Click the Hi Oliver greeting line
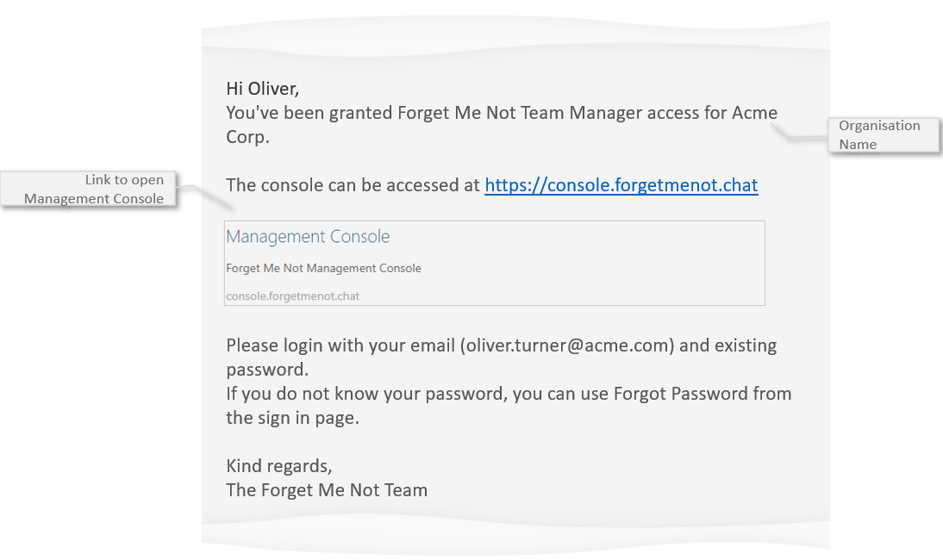Screen dimensions: 943x560 click(x=262, y=88)
